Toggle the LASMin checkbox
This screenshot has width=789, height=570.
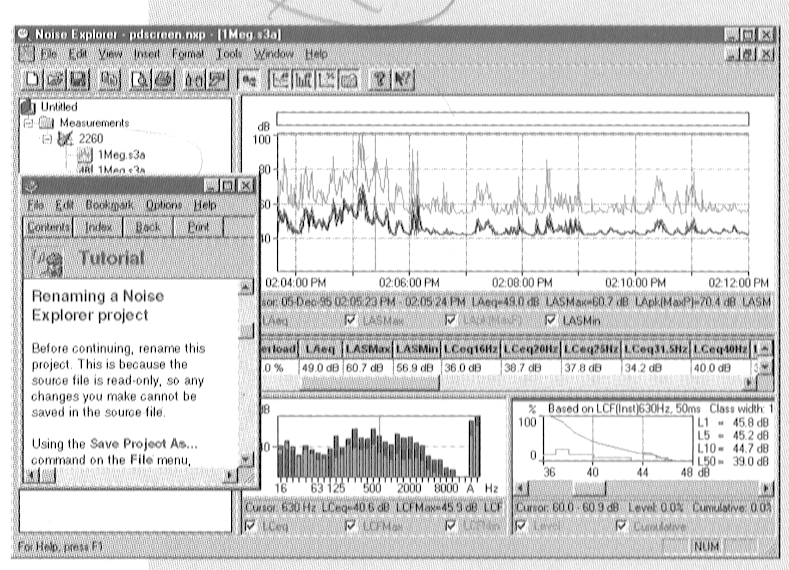click(551, 320)
